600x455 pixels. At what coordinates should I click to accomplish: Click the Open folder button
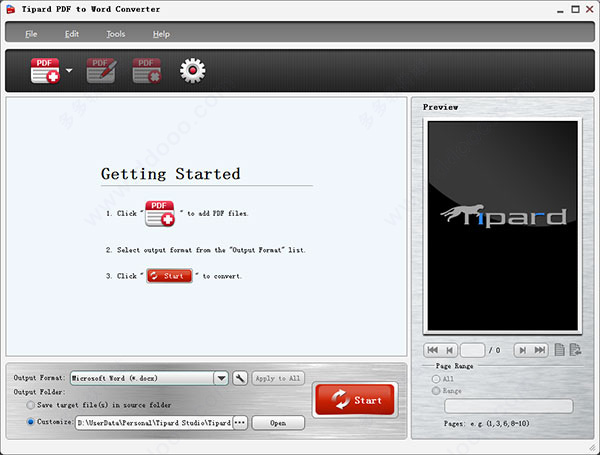coord(278,423)
